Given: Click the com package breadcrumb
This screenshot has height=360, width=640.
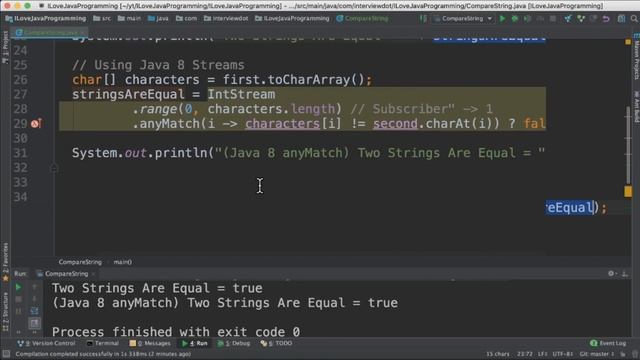Looking at the screenshot, I should click(x=186, y=19).
